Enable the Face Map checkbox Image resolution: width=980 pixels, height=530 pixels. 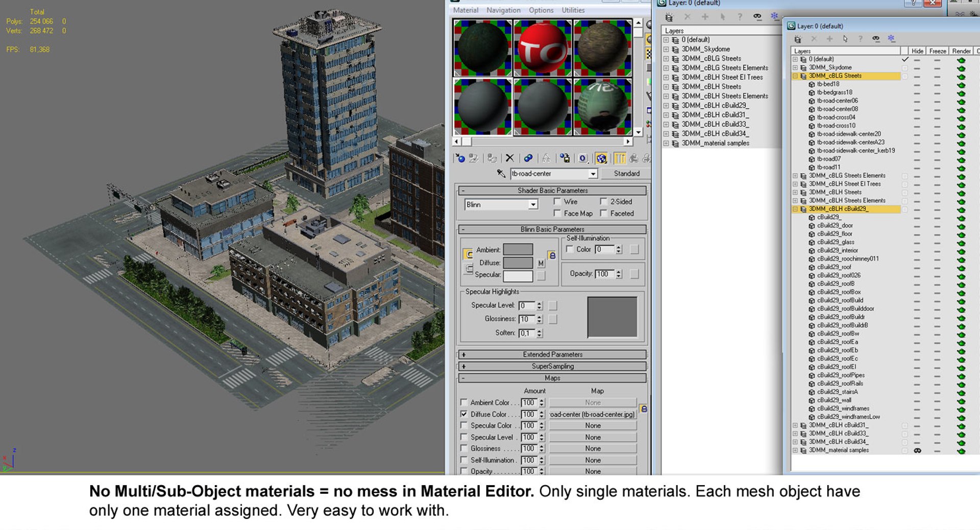pyautogui.click(x=557, y=213)
